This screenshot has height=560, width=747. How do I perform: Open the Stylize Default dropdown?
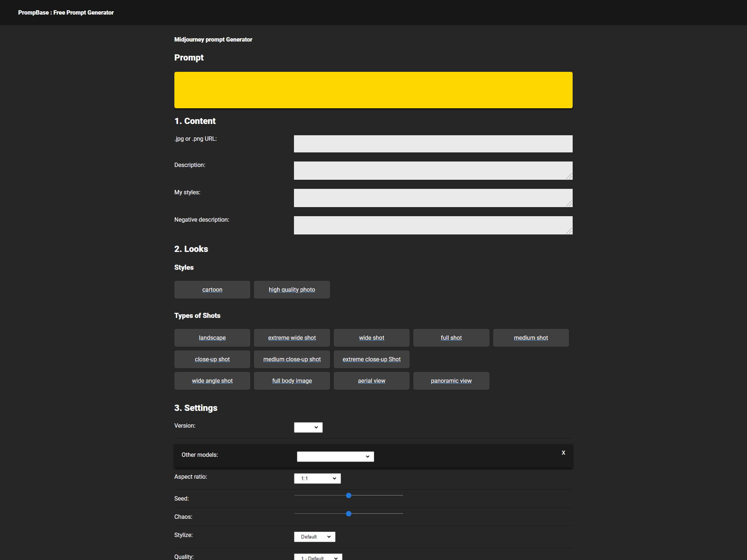(x=315, y=537)
